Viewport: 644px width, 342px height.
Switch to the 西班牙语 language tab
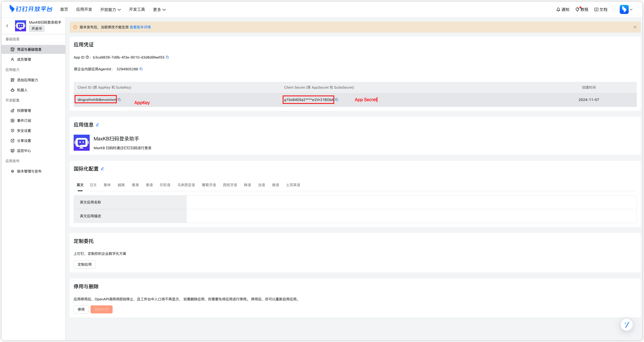point(230,185)
